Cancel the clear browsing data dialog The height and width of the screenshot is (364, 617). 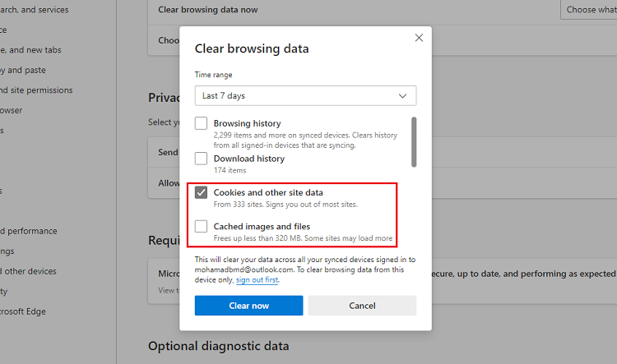pyautogui.click(x=362, y=306)
